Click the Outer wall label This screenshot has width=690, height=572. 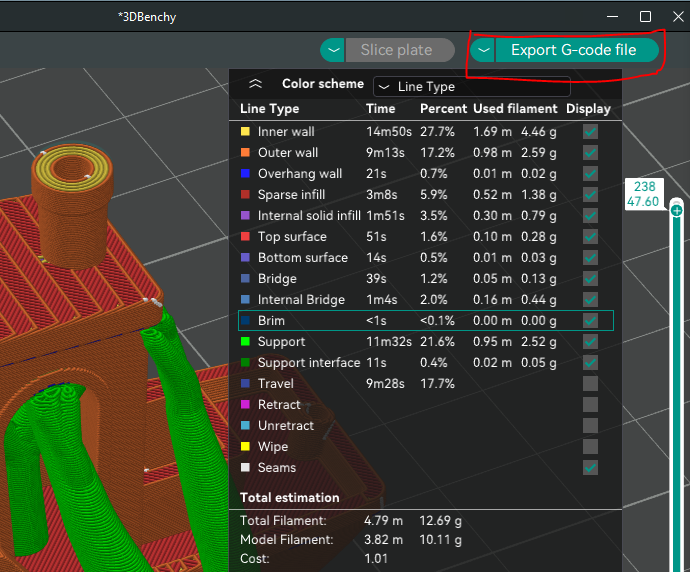(x=288, y=153)
